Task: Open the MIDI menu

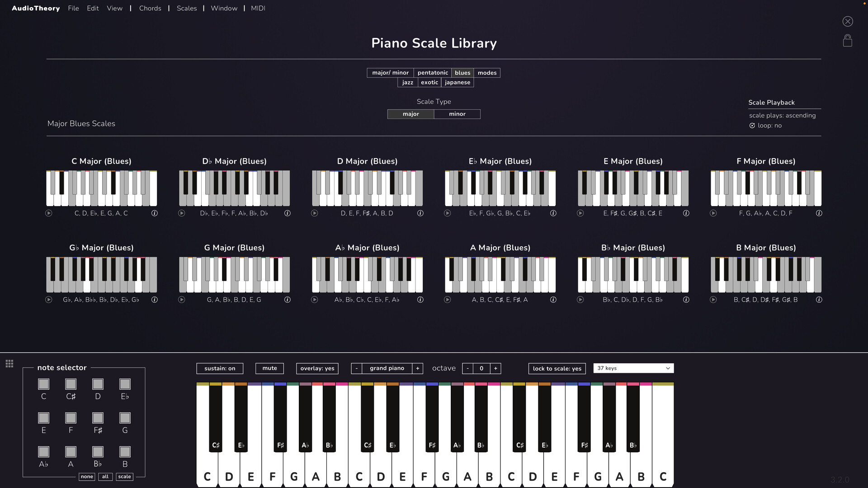Action: [x=258, y=8]
